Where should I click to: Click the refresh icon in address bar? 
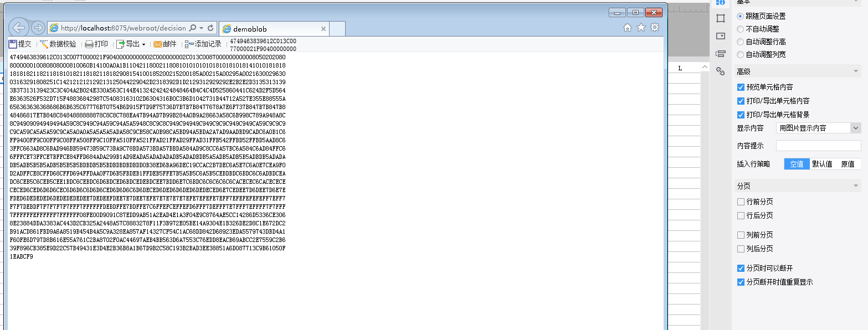[210, 27]
